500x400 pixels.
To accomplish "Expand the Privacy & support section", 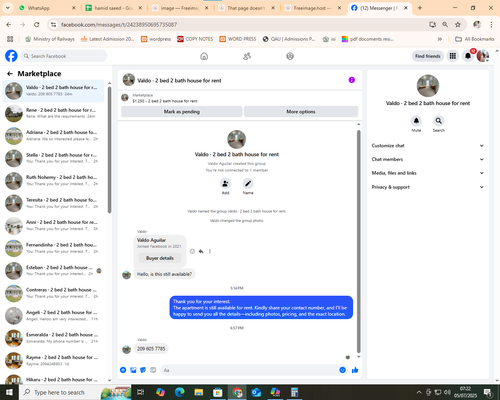I will coord(428,187).
